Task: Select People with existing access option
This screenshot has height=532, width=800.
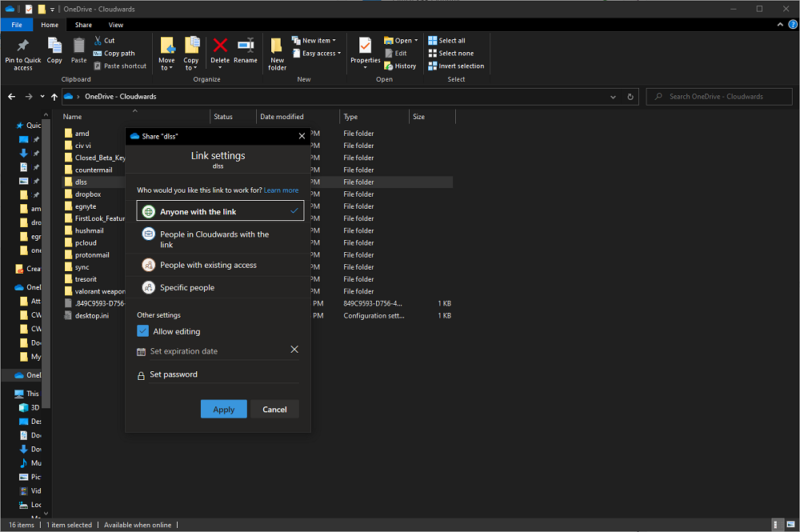Action: point(220,265)
